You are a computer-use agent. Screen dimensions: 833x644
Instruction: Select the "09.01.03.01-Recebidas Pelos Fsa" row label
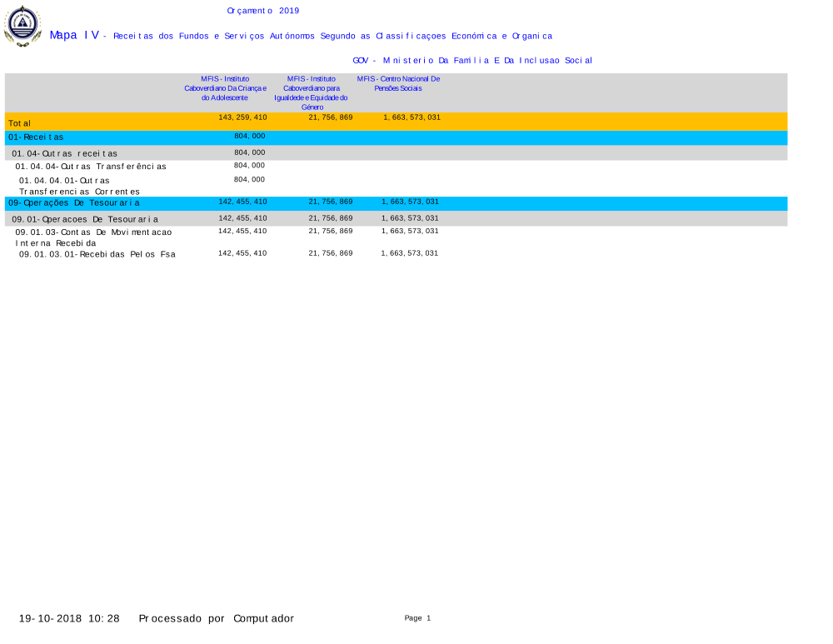97,254
